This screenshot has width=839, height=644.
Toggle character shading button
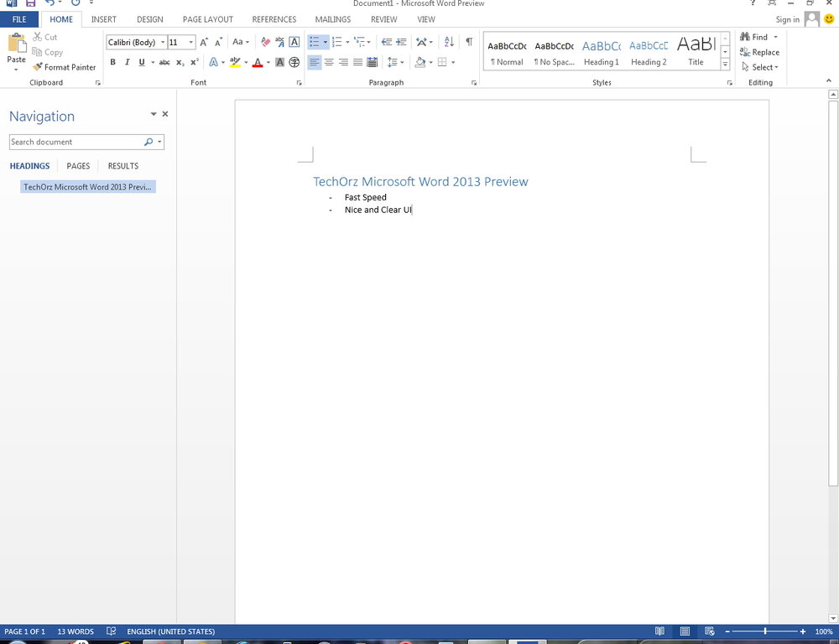click(280, 62)
